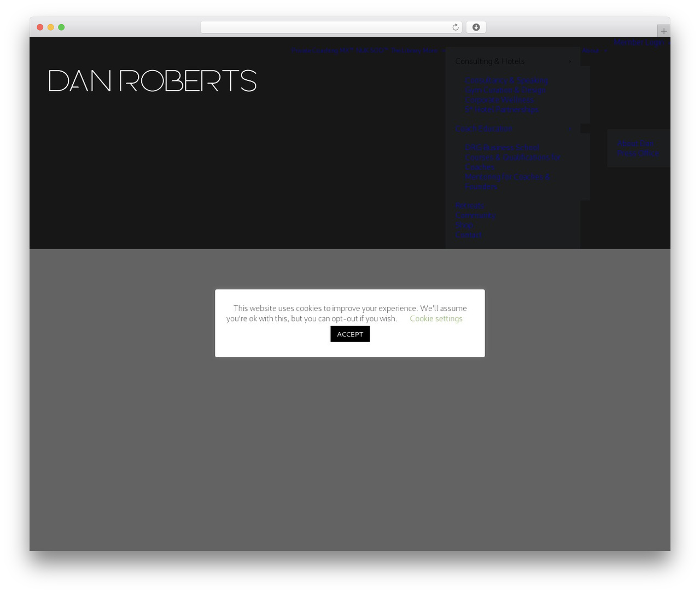Screen dimensions: 700x593
Task: Click the browser page reload icon
Action: click(455, 27)
